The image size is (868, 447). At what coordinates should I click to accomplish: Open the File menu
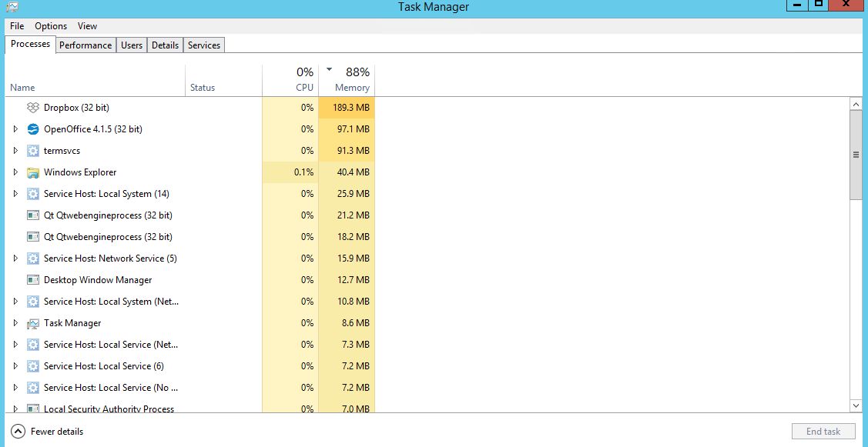click(x=17, y=26)
